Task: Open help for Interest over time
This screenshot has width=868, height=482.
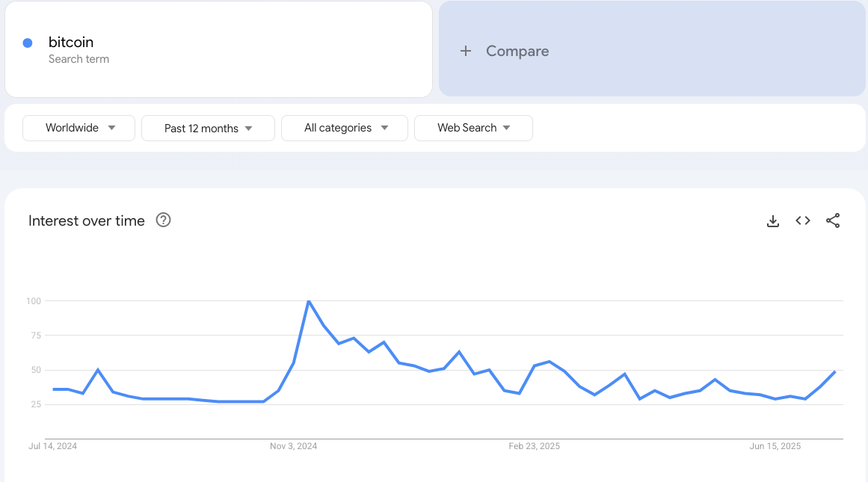Action: [x=163, y=220]
